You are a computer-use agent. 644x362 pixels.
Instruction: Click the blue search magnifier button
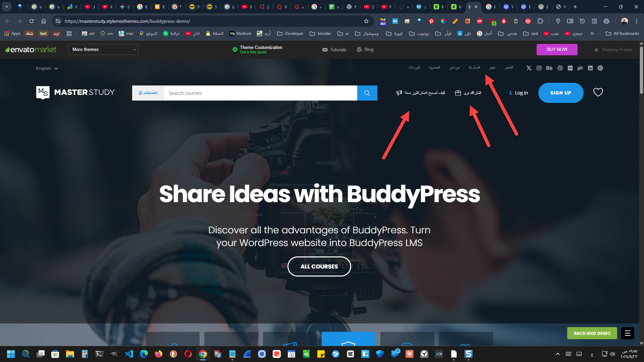(367, 93)
